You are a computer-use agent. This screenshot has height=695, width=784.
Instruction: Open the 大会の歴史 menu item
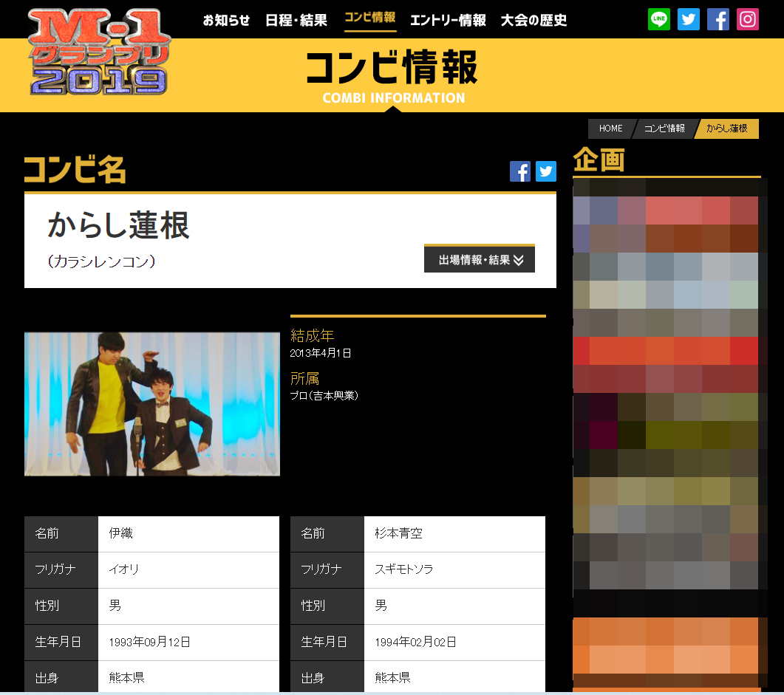click(x=534, y=20)
